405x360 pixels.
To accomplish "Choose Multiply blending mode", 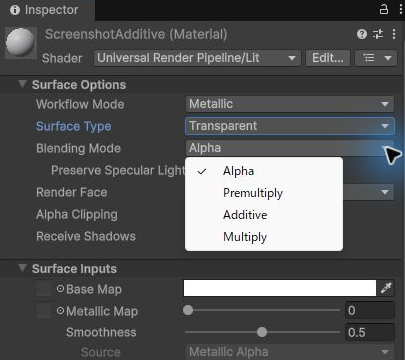I will click(x=264, y=237).
